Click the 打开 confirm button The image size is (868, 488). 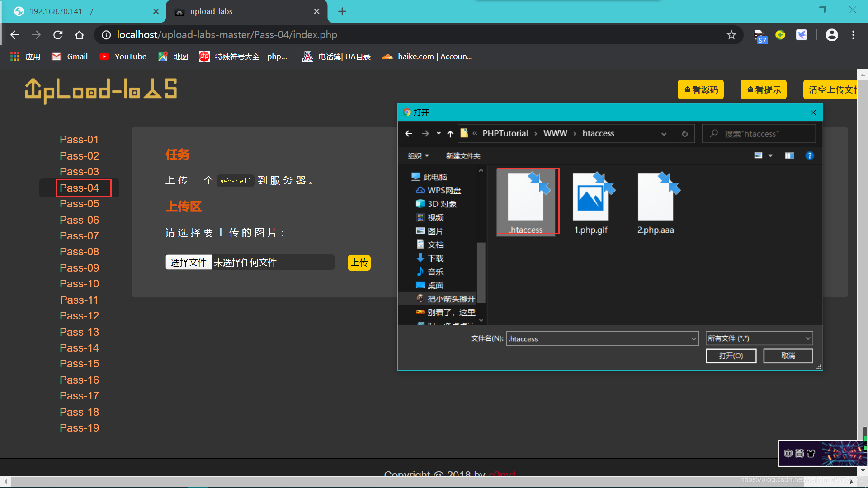point(730,355)
